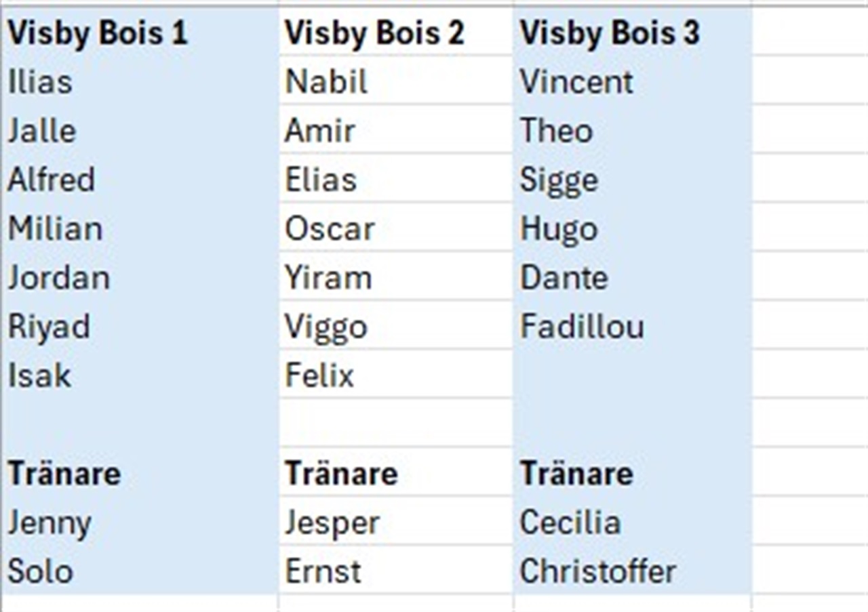Select the Nabil cell
The width and height of the screenshot is (868, 612).
click(x=396, y=81)
